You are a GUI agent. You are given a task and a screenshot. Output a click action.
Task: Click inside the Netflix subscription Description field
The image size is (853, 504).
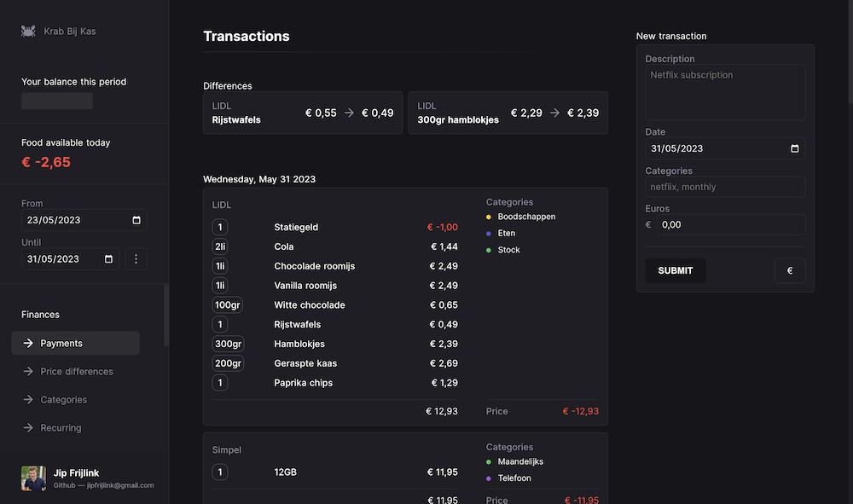point(724,91)
